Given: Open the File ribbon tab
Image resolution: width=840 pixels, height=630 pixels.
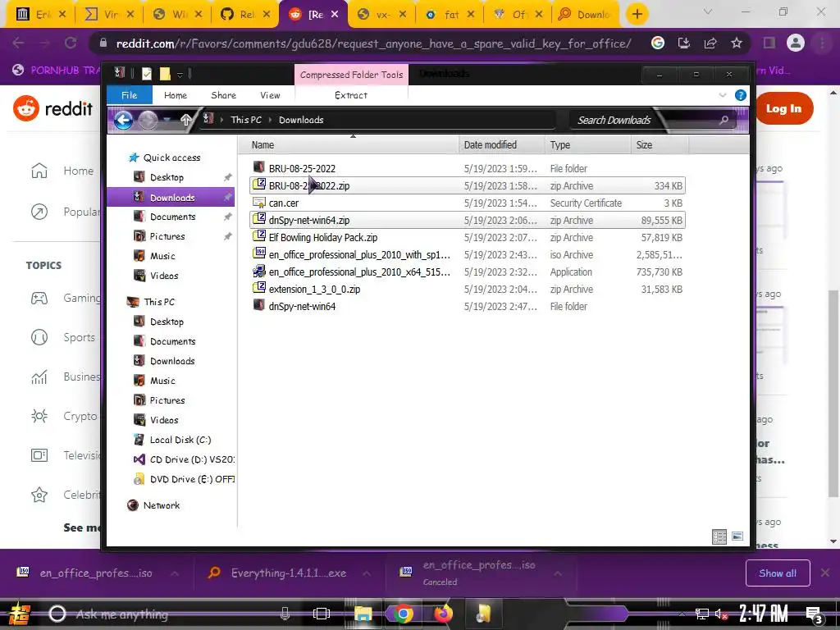Looking at the screenshot, I should [129, 95].
